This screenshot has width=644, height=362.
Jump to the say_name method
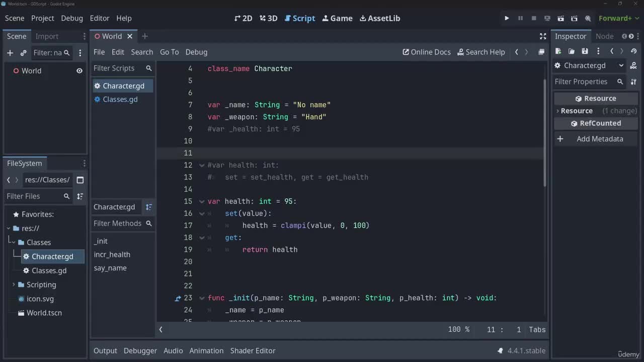110,268
